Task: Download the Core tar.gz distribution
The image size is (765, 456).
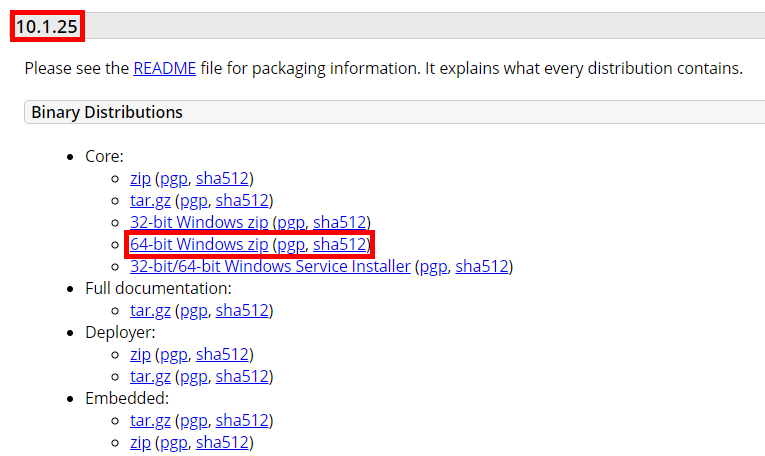Action: coord(150,200)
